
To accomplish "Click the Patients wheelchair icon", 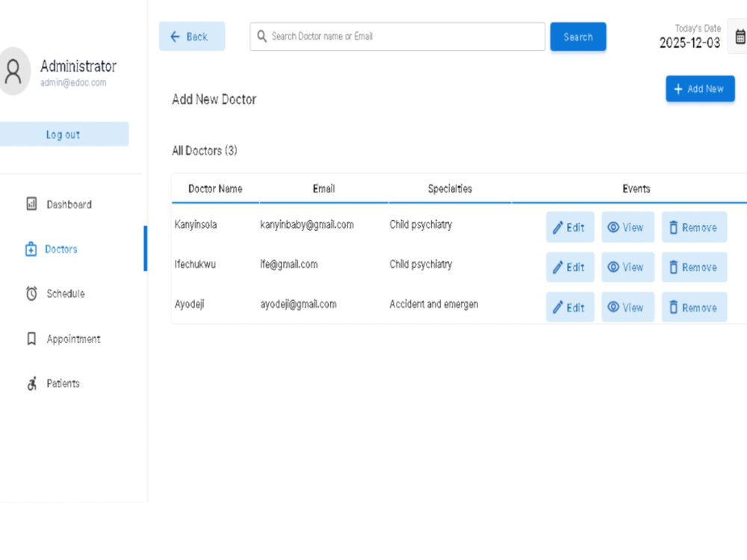I will click(x=32, y=383).
